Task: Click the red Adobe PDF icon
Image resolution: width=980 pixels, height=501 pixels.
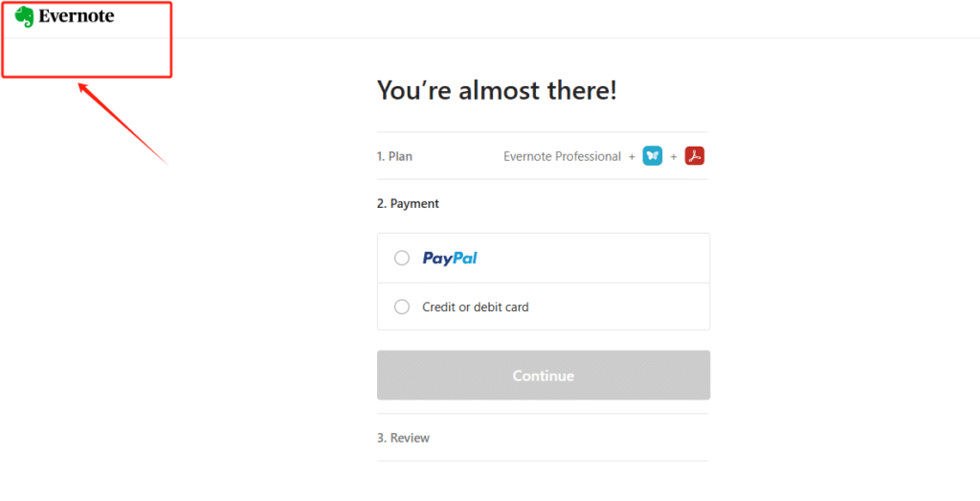Action: [x=695, y=156]
